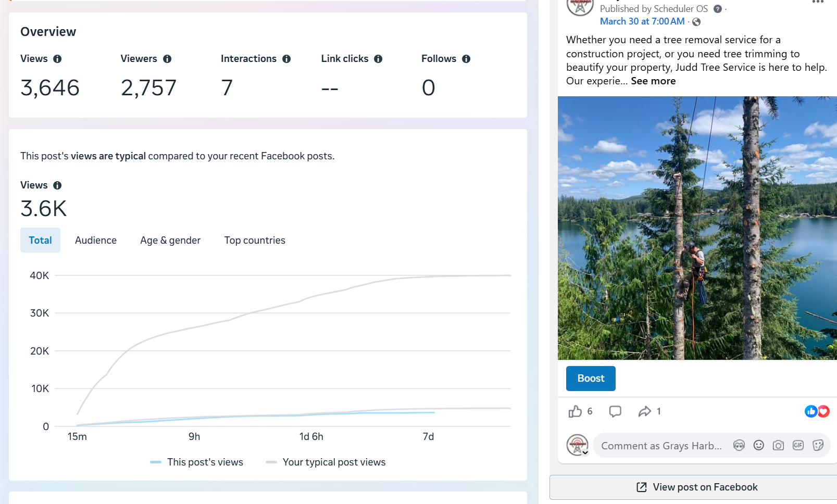Click the avatar sticker icon in comment box

click(739, 445)
